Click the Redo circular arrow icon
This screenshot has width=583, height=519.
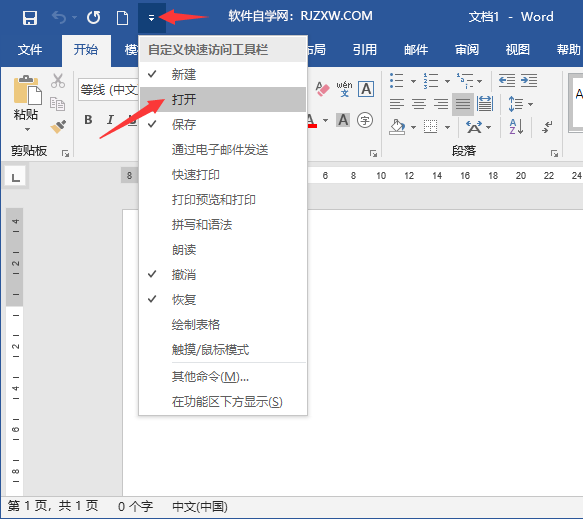pos(93,17)
